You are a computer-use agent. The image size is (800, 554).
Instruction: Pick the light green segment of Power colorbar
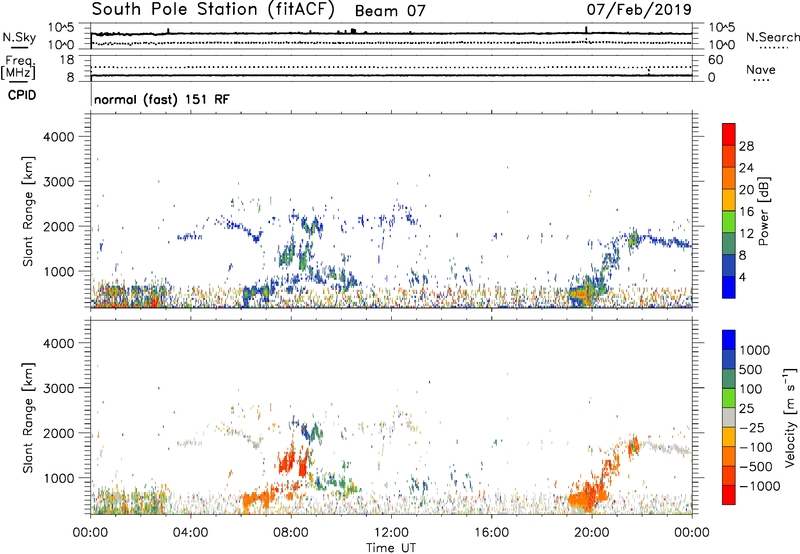coord(729,221)
